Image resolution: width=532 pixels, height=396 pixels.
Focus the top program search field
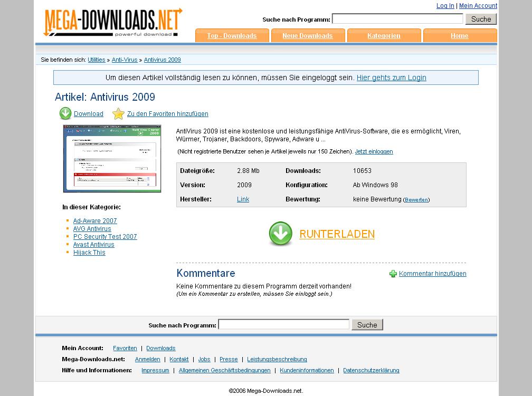click(397, 19)
